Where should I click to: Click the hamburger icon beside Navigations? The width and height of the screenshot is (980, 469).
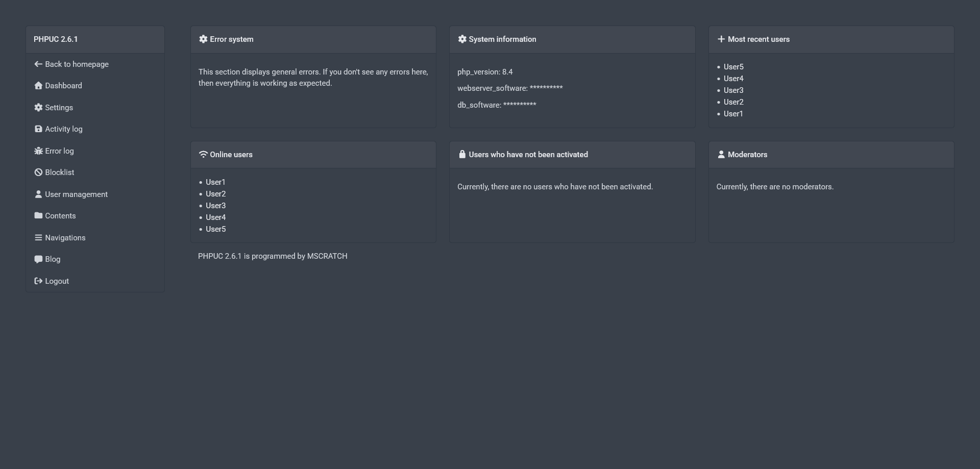38,238
